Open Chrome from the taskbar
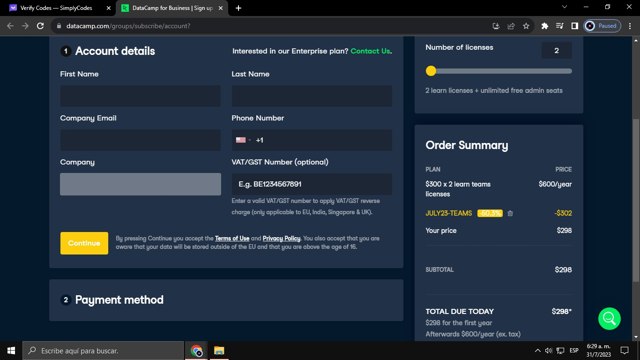Screen dimensions: 640x360 point(196,351)
